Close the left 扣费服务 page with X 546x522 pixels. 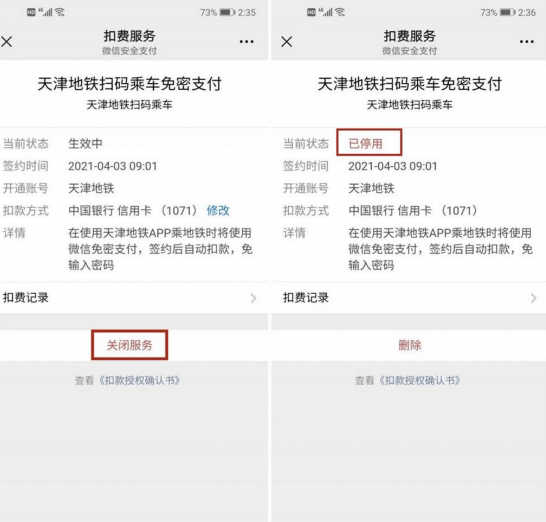(x=7, y=42)
